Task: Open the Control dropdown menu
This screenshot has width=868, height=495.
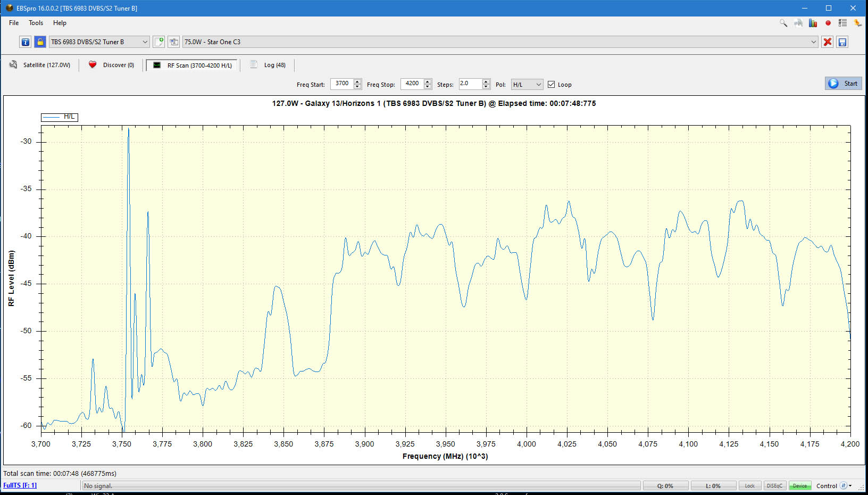Action: (834, 486)
